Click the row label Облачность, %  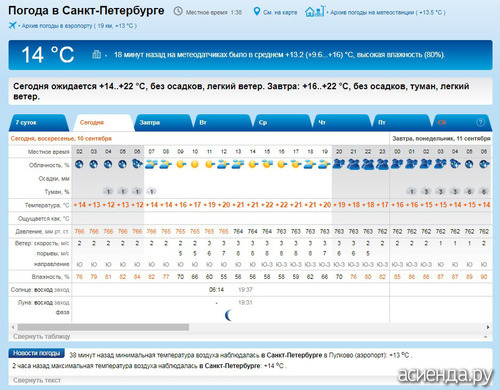coord(49,165)
